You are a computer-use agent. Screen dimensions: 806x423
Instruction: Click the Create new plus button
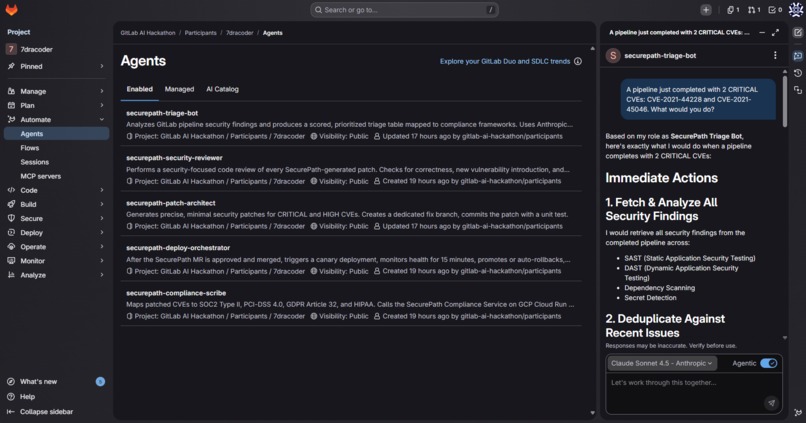tap(706, 10)
